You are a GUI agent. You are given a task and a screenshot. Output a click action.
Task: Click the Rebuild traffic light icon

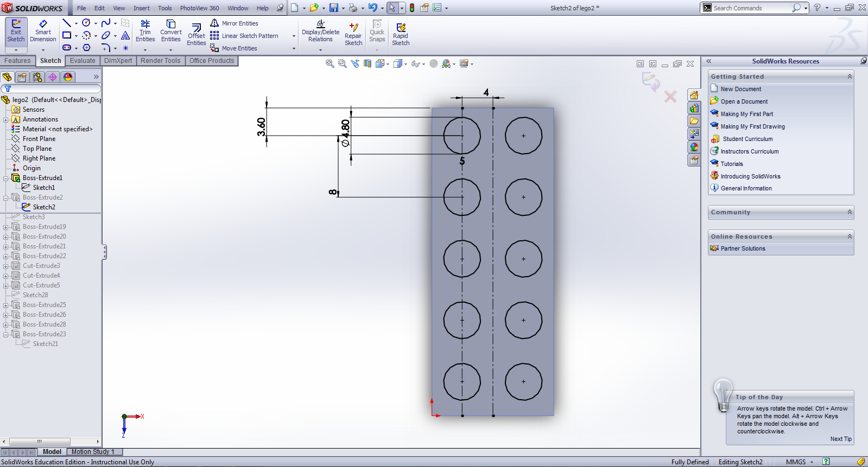412,8
